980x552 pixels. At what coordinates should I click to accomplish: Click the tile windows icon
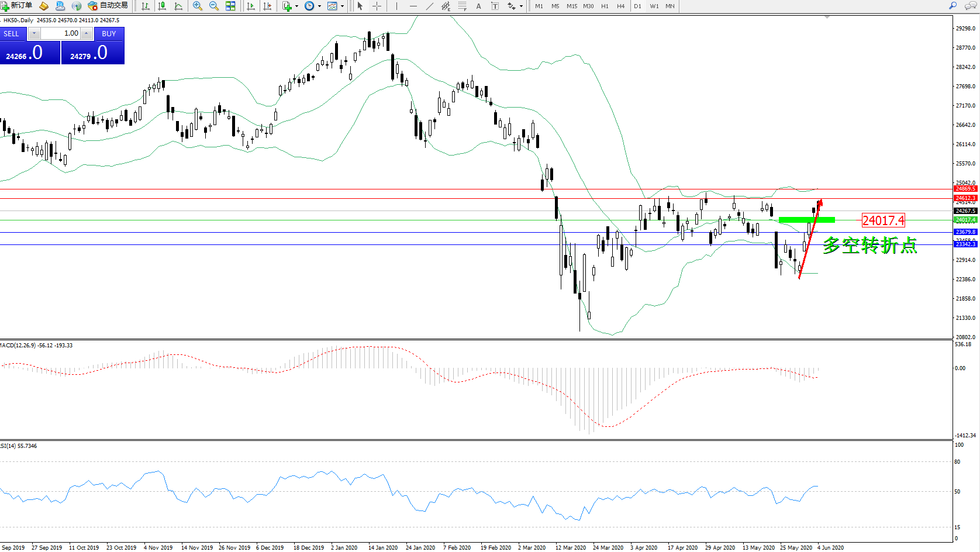(230, 6)
